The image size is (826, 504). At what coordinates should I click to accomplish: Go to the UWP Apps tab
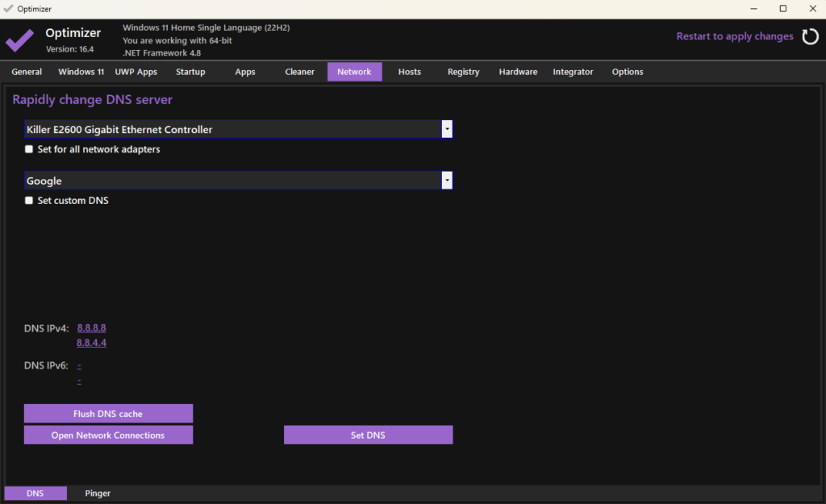tap(136, 72)
